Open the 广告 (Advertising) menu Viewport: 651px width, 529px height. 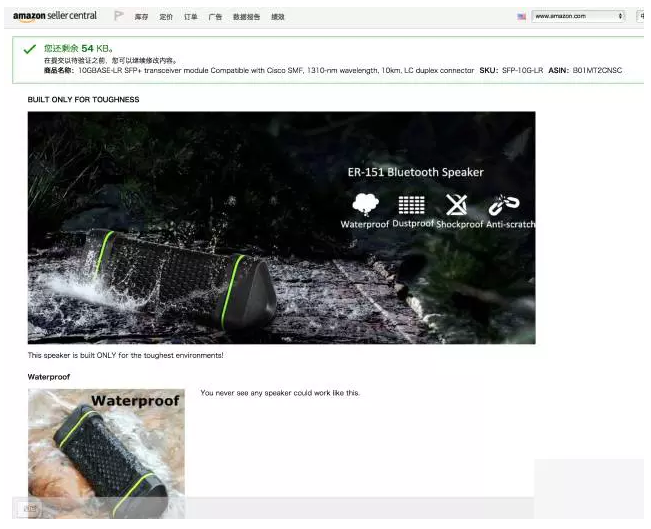[x=215, y=17]
